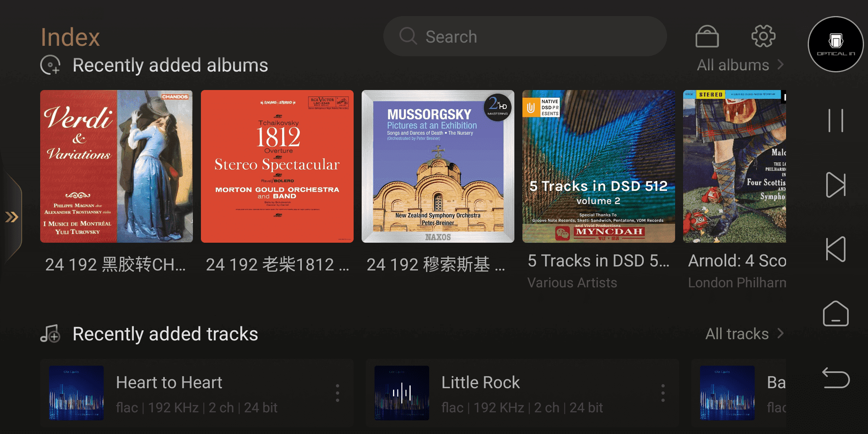Open the shopping bag store icon
This screenshot has width=868, height=434.
pyautogui.click(x=707, y=36)
